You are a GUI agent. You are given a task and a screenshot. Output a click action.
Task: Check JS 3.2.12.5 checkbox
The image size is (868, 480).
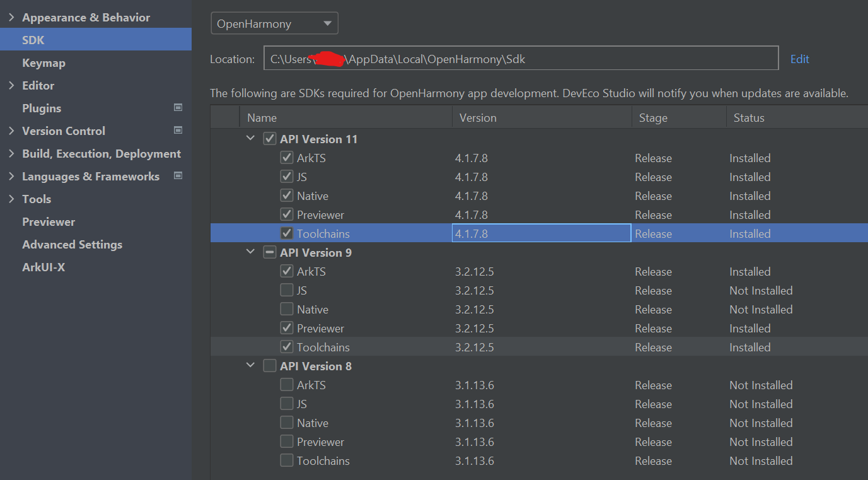[x=287, y=290]
